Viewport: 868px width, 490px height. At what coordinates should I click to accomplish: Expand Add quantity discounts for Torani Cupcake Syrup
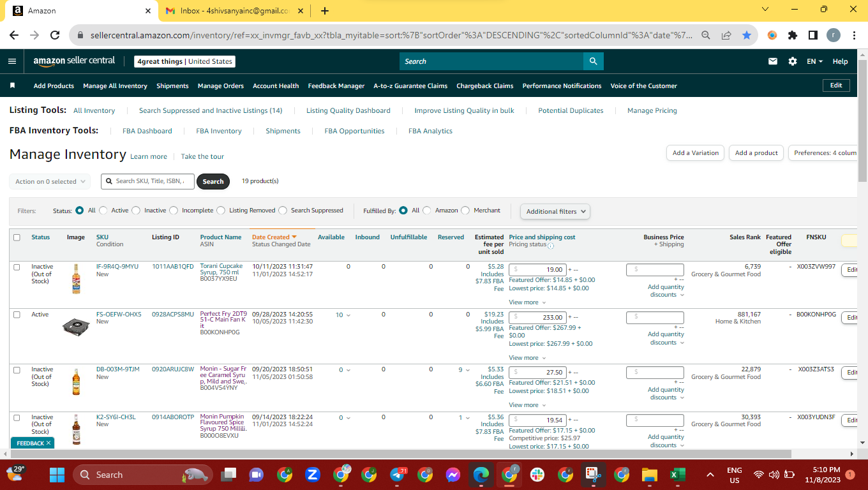point(666,291)
